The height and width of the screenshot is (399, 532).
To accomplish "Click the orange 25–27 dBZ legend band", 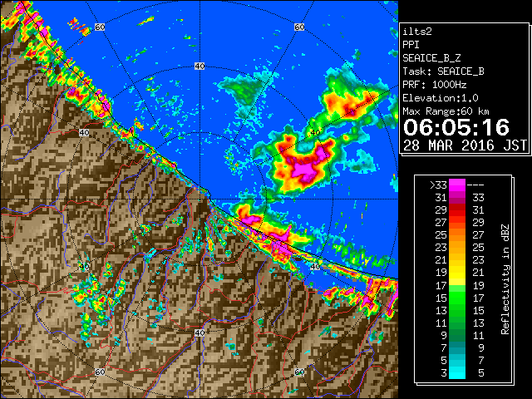I will pos(457,234).
